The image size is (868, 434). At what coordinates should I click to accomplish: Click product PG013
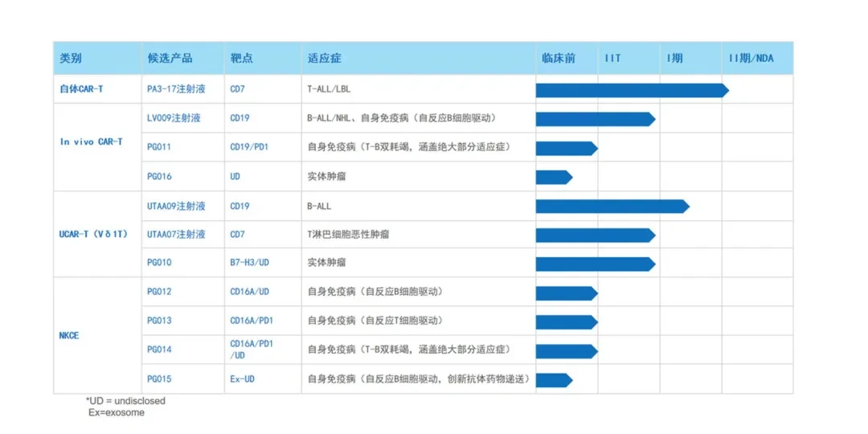pyautogui.click(x=159, y=321)
